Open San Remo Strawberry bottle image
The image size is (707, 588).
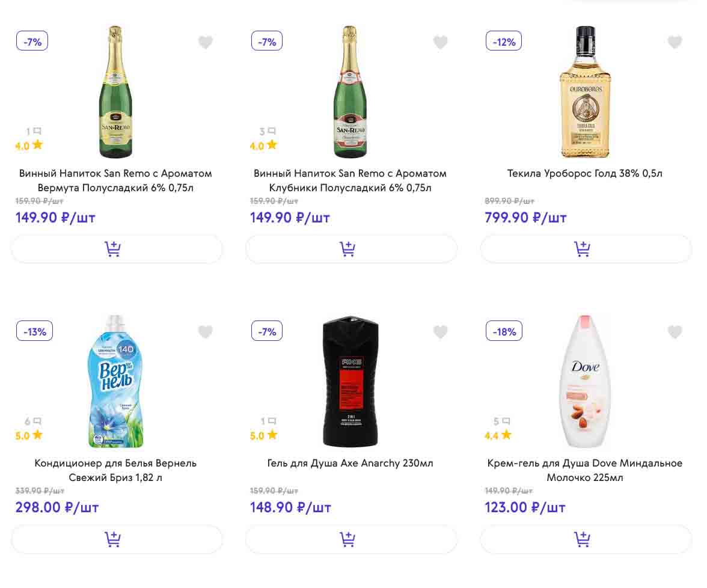pyautogui.click(x=350, y=92)
